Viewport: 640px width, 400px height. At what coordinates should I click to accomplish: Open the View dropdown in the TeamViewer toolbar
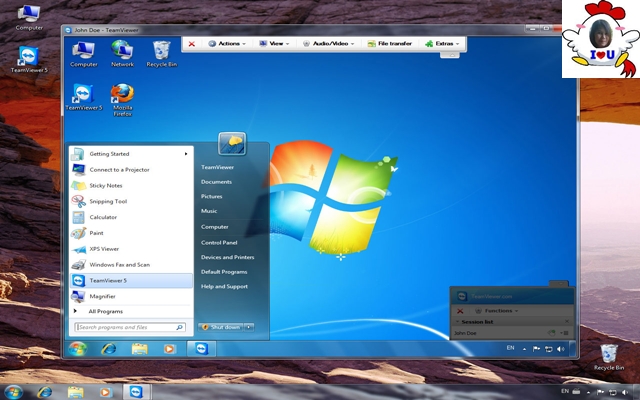click(x=274, y=44)
